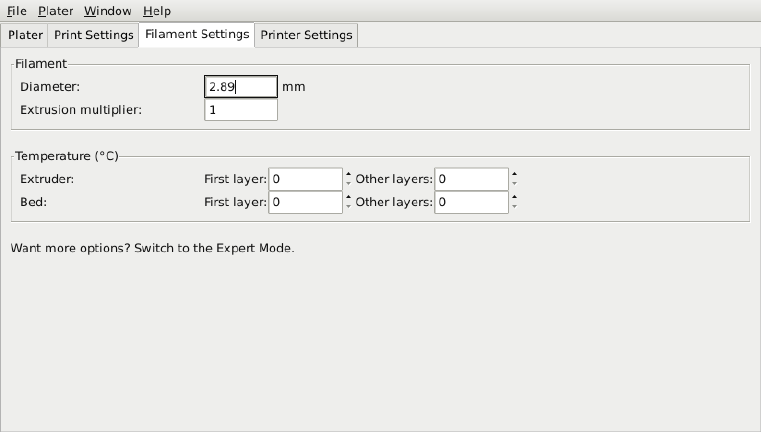761x432 pixels.
Task: Switch to the Print Settings tab
Action: click(94, 35)
